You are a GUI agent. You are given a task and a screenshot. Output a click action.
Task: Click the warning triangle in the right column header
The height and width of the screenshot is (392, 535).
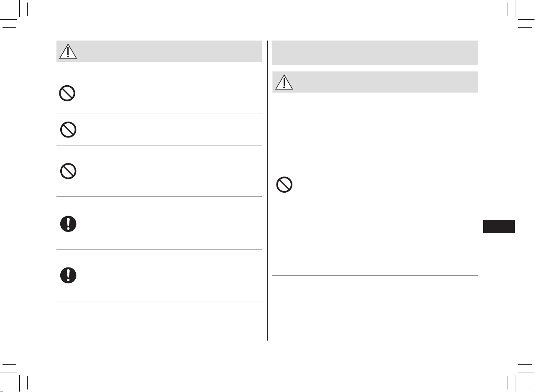pos(284,82)
